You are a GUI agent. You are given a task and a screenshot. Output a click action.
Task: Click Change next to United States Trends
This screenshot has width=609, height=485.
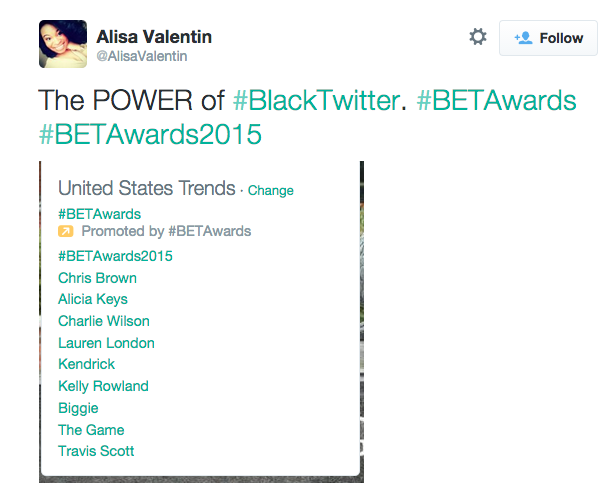[271, 190]
